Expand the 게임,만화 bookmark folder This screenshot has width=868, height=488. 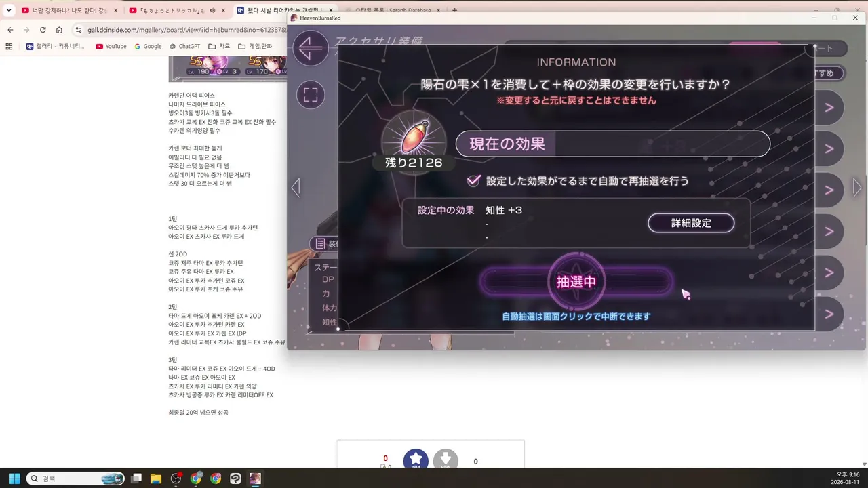pyautogui.click(x=255, y=47)
